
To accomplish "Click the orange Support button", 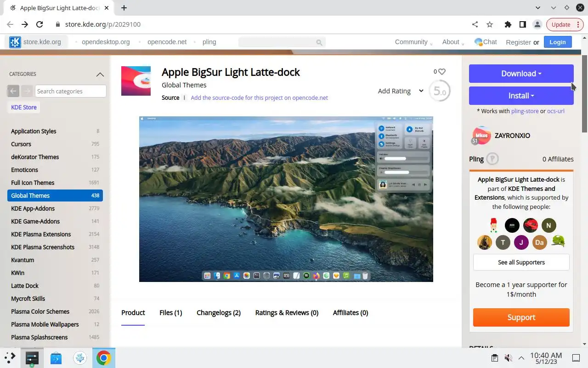I will coord(521,317).
